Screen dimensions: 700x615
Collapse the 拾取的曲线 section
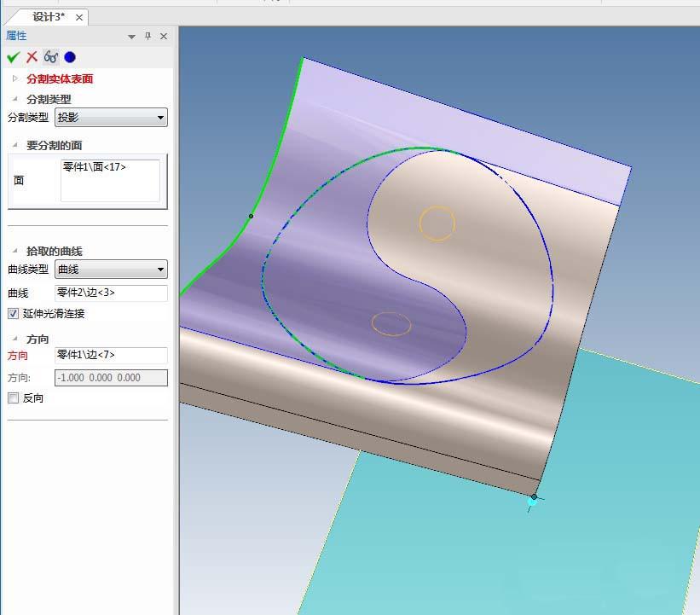click(x=15, y=252)
